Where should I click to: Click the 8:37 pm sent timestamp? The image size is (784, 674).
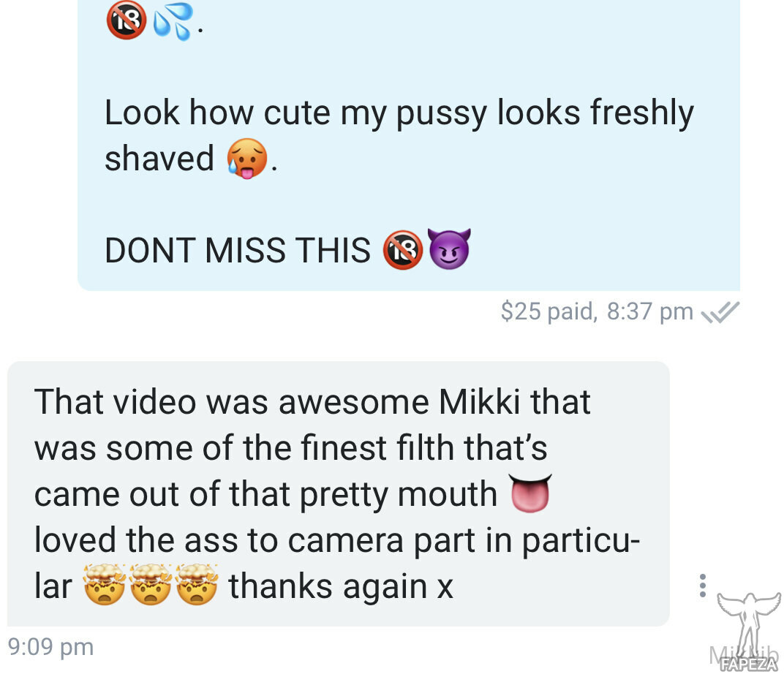point(649,311)
